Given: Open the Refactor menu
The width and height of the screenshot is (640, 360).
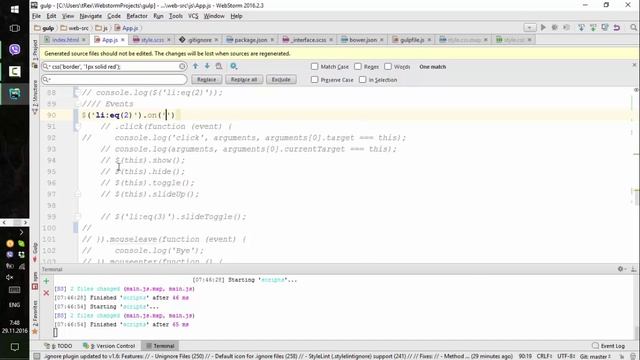Looking at the screenshot, I should (137, 16).
